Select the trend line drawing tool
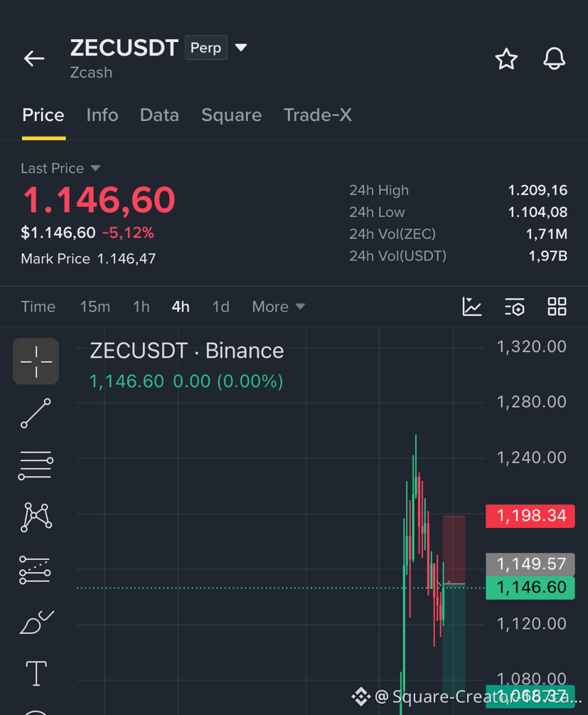The width and height of the screenshot is (588, 715). pyautogui.click(x=36, y=413)
